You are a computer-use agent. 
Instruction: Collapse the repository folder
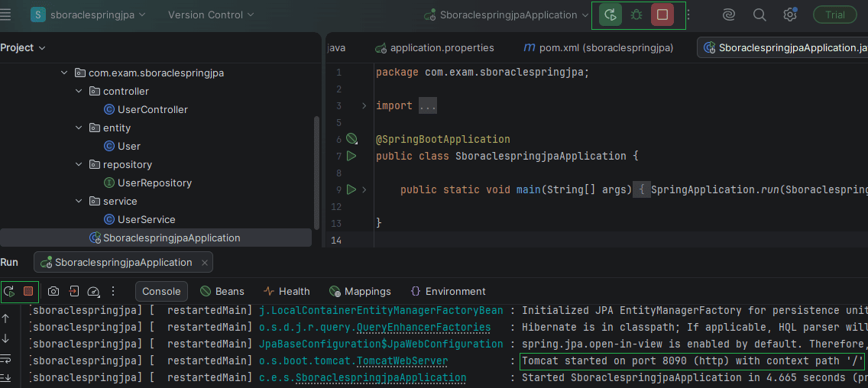click(x=79, y=164)
